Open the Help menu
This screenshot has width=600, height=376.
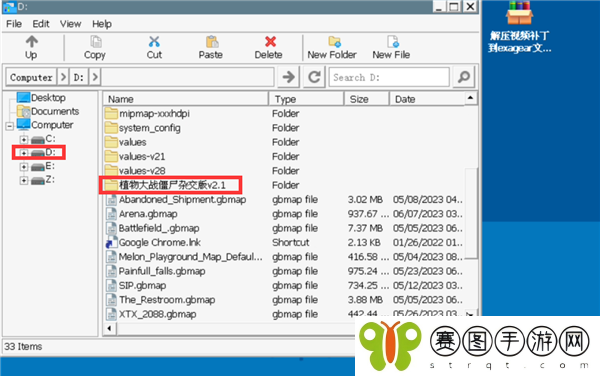point(102,24)
